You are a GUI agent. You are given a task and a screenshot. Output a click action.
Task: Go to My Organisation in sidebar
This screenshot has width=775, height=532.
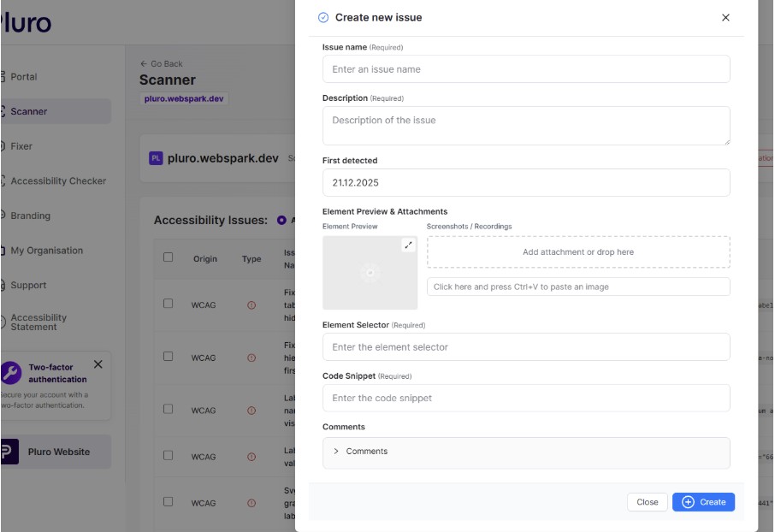point(46,251)
